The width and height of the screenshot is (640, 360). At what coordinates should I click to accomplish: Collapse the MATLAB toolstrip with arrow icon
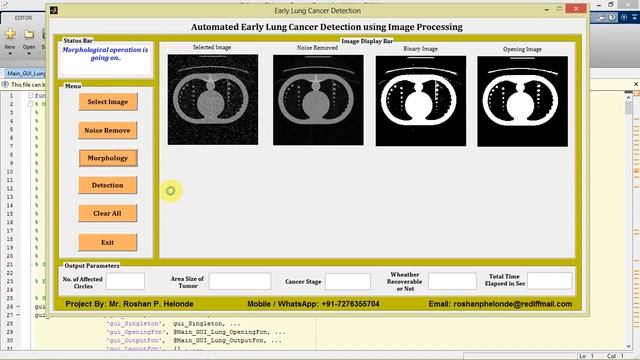(x=635, y=17)
